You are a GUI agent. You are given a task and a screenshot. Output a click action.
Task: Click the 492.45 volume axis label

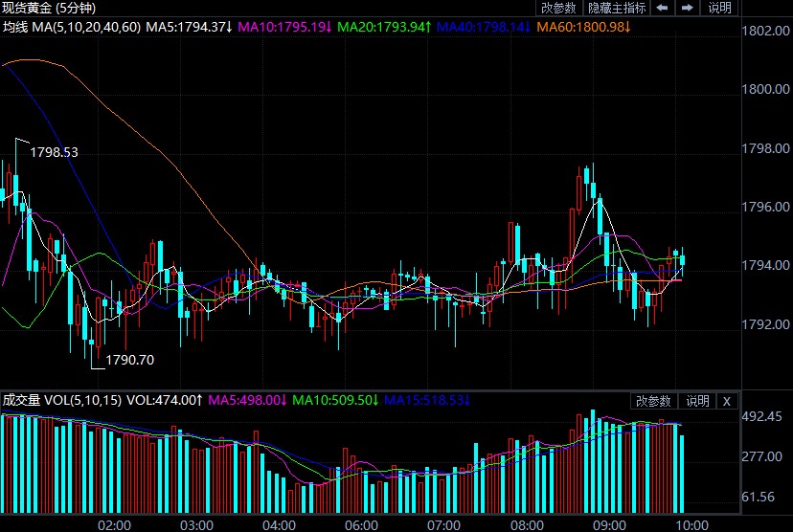tap(761, 417)
